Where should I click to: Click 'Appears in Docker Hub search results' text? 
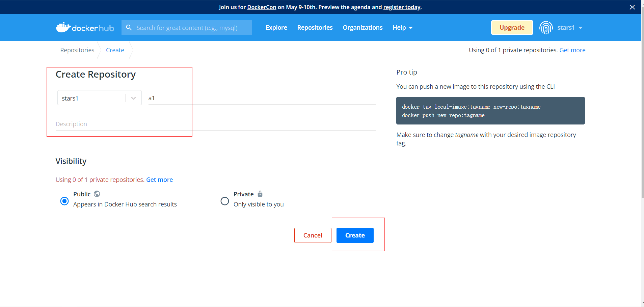pyautogui.click(x=125, y=204)
